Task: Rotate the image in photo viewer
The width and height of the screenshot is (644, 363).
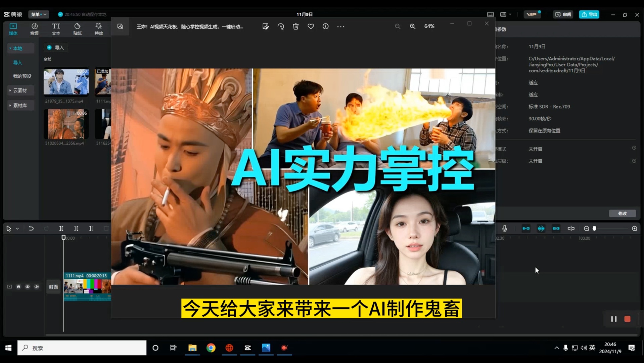Action: (281, 27)
